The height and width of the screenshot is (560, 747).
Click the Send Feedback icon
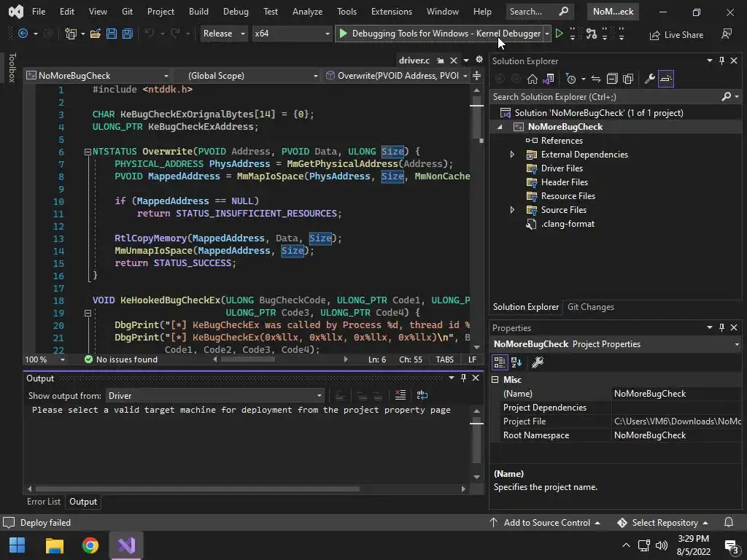[726, 34]
